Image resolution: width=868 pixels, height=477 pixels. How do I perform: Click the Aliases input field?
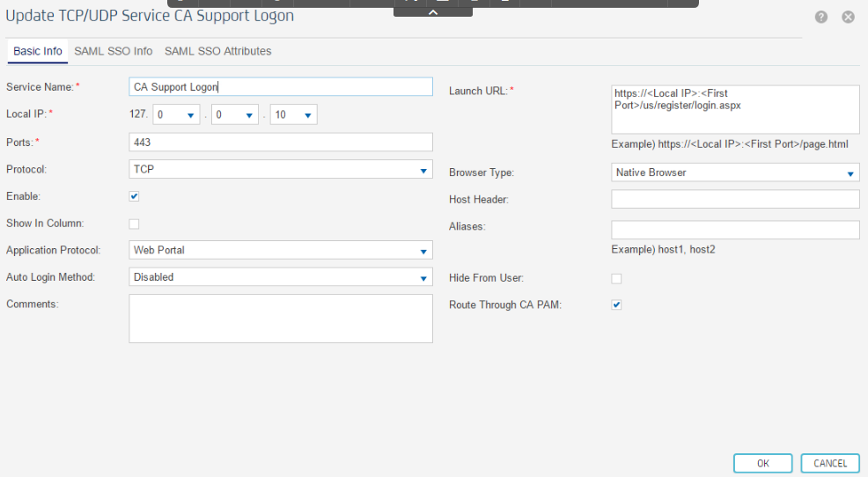[x=735, y=230]
